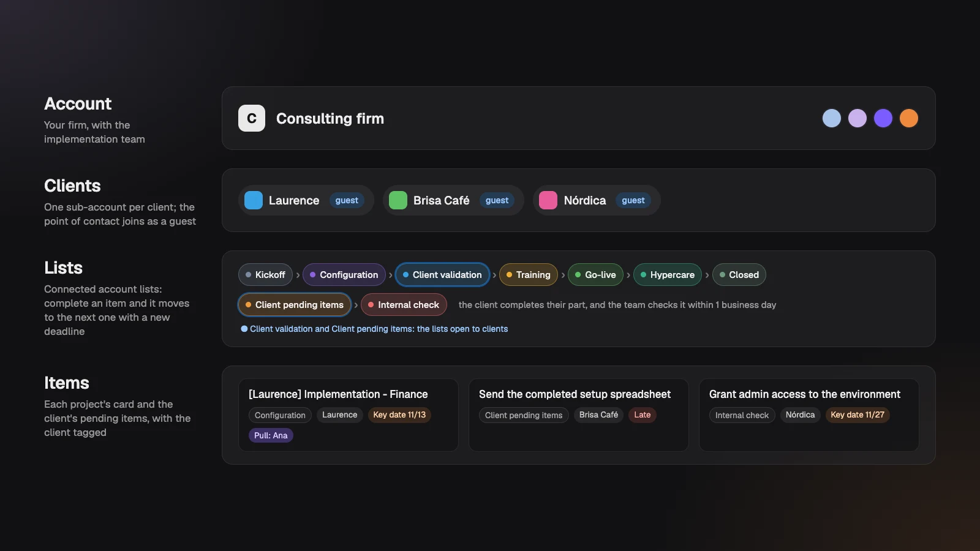980x551 pixels.
Task: Click chevron between Kickoff and Configuration
Action: [x=298, y=275]
